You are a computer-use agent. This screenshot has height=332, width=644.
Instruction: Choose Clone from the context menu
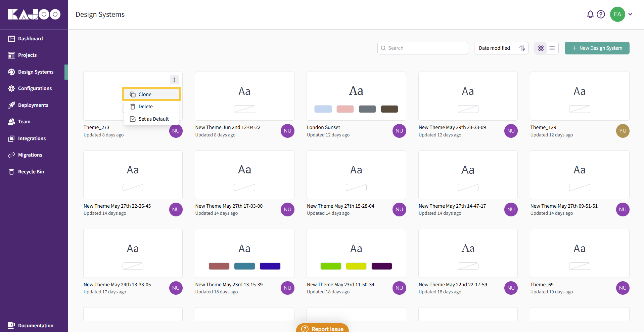[151, 94]
